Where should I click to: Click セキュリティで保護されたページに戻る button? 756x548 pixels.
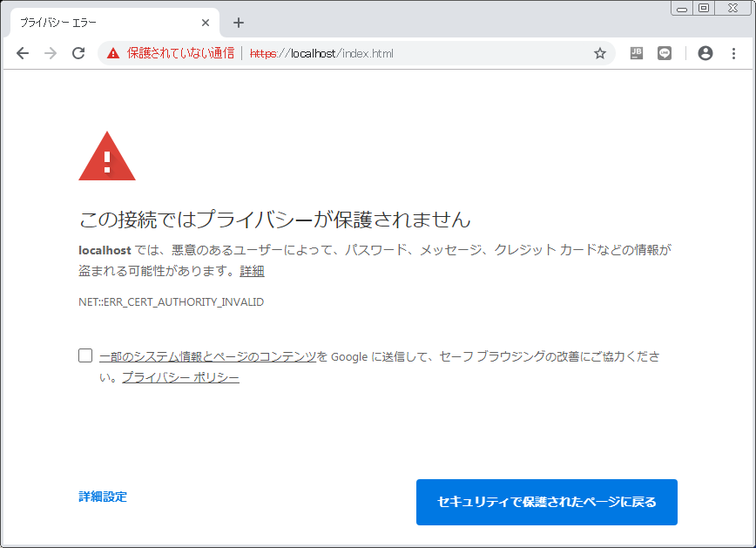pyautogui.click(x=546, y=502)
